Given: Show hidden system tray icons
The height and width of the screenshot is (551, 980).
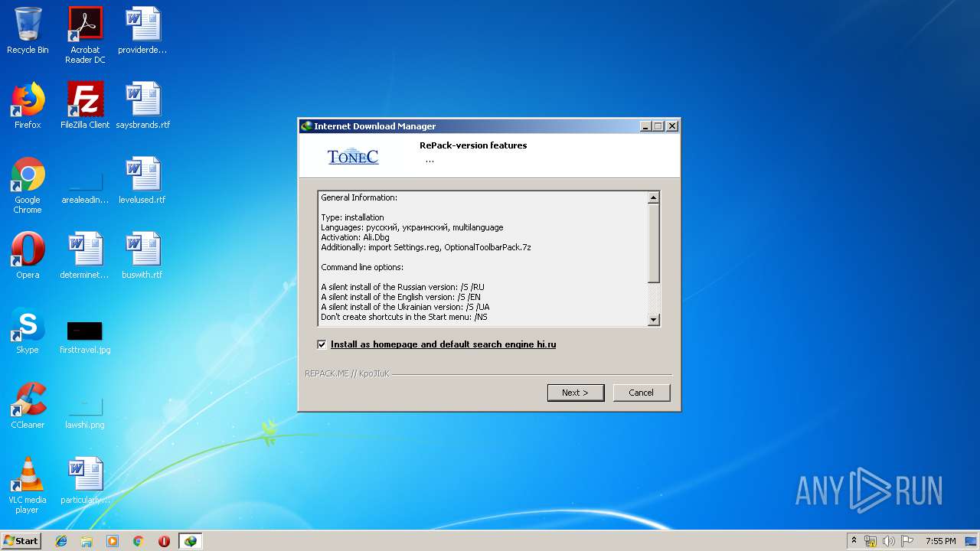Looking at the screenshot, I should click(x=854, y=540).
